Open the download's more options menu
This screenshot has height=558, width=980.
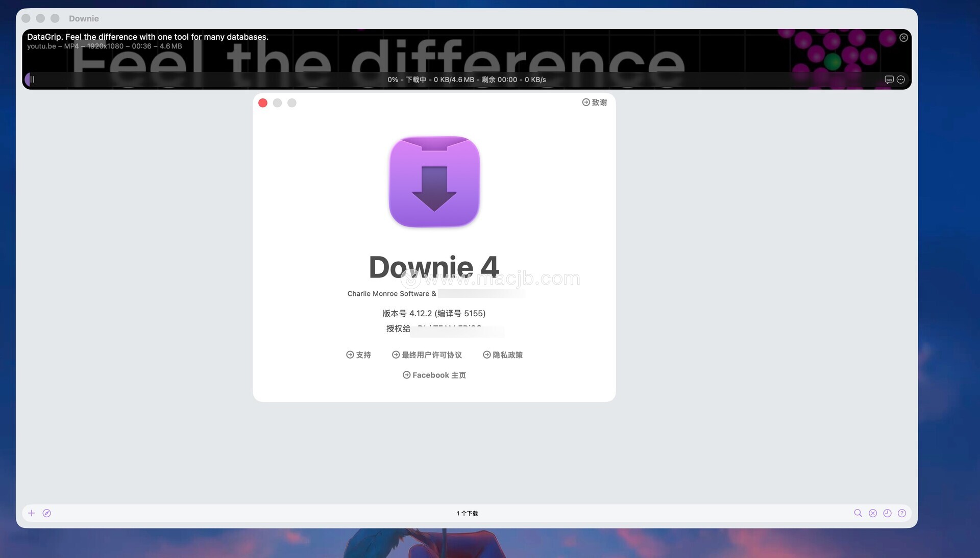pyautogui.click(x=901, y=80)
